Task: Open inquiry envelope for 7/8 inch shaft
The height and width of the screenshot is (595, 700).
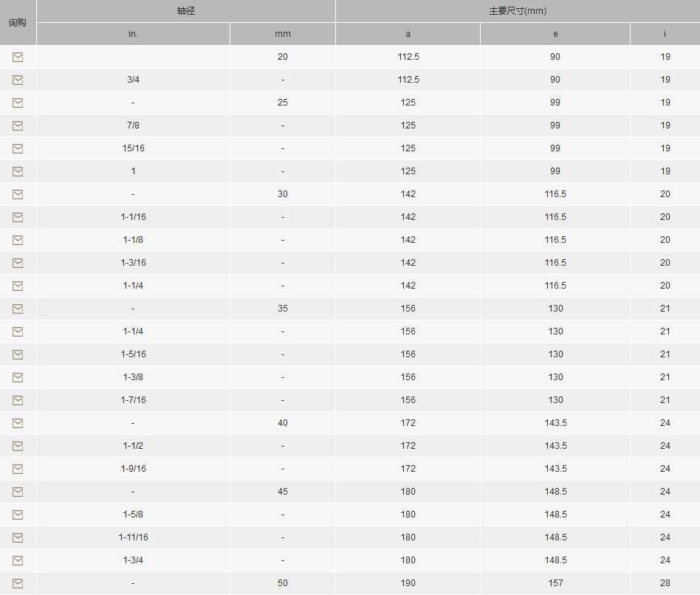Action: pos(18,125)
